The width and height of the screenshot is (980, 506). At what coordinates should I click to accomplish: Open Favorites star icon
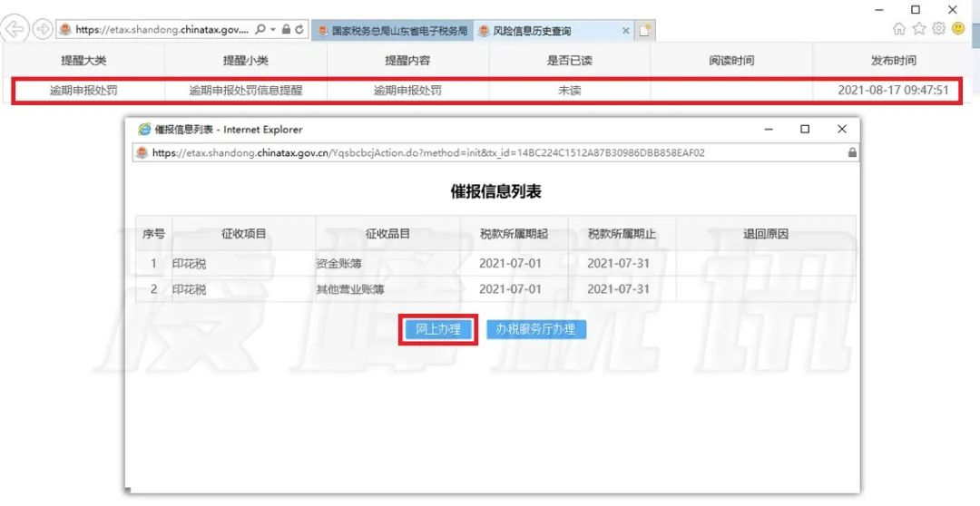(x=919, y=29)
